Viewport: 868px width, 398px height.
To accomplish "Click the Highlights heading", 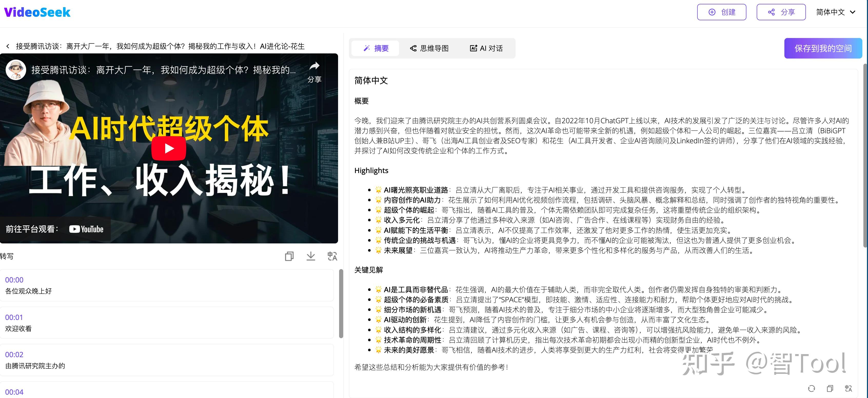I will pyautogui.click(x=371, y=170).
